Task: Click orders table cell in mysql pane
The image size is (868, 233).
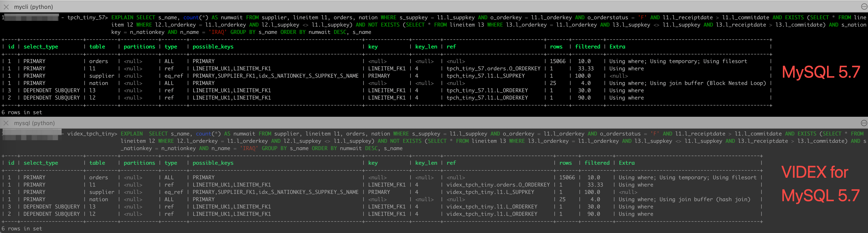Action: point(98,177)
